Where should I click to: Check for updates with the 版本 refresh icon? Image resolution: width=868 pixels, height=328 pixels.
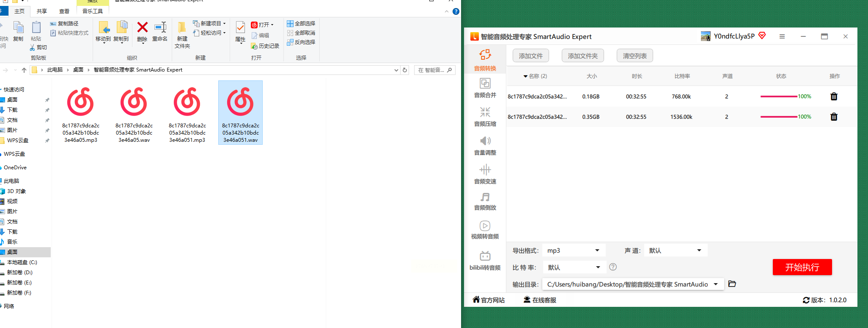coord(806,300)
